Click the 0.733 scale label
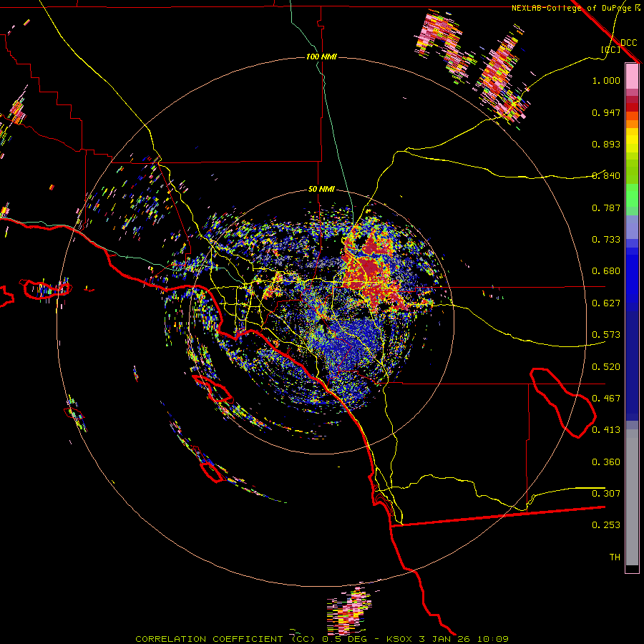 coord(606,240)
